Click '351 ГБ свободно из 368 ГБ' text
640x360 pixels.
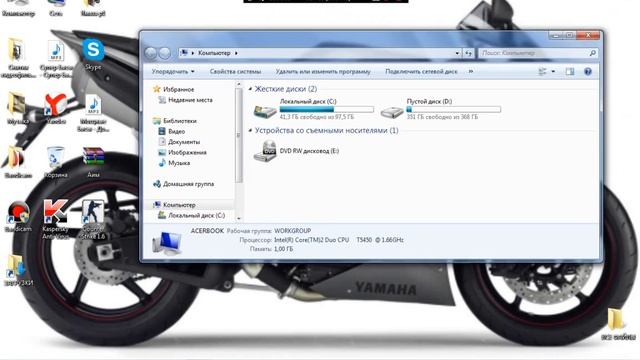442,117
